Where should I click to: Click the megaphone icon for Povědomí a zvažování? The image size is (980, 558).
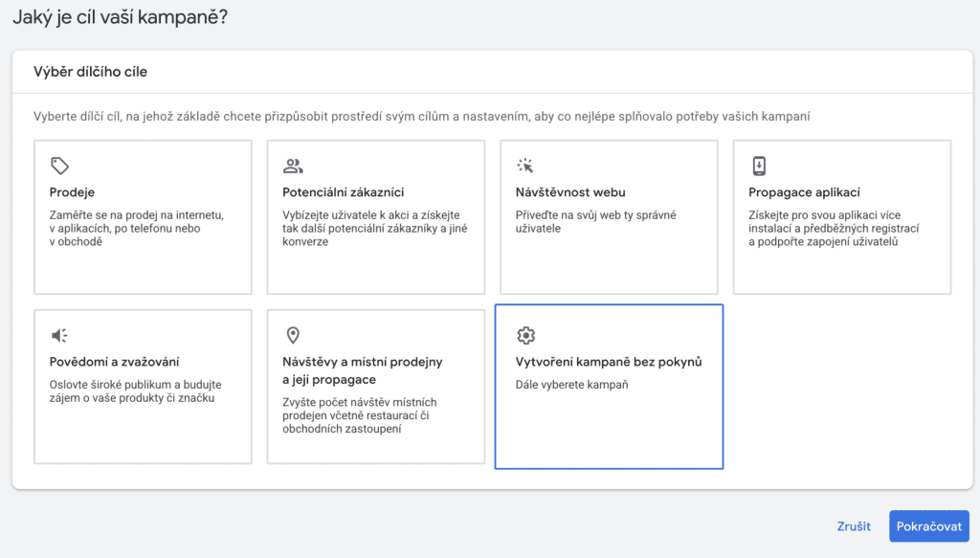[x=59, y=335]
